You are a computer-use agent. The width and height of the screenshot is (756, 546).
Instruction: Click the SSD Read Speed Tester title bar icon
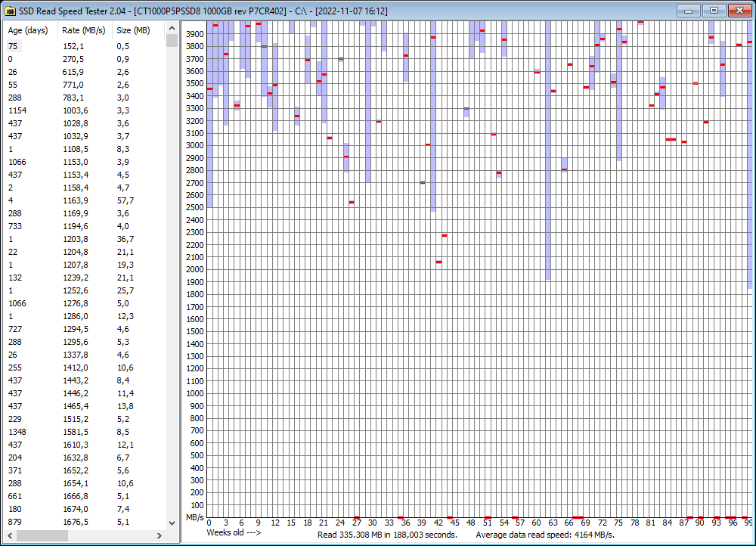10,11
